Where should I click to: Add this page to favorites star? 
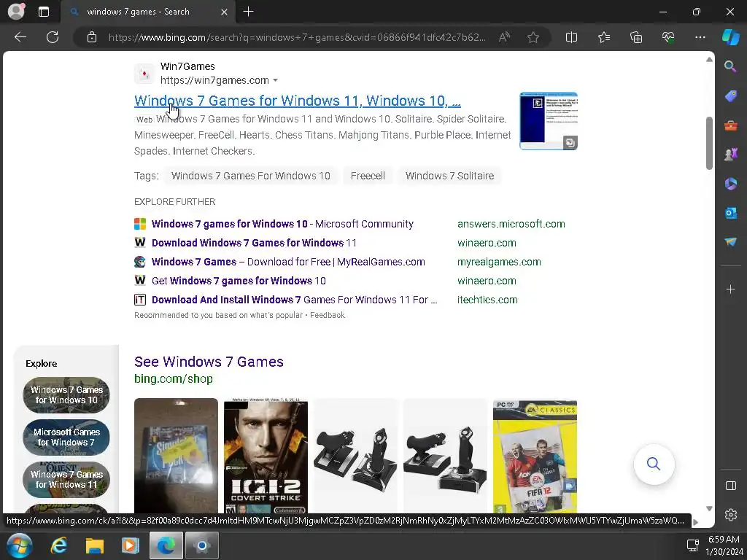click(533, 37)
